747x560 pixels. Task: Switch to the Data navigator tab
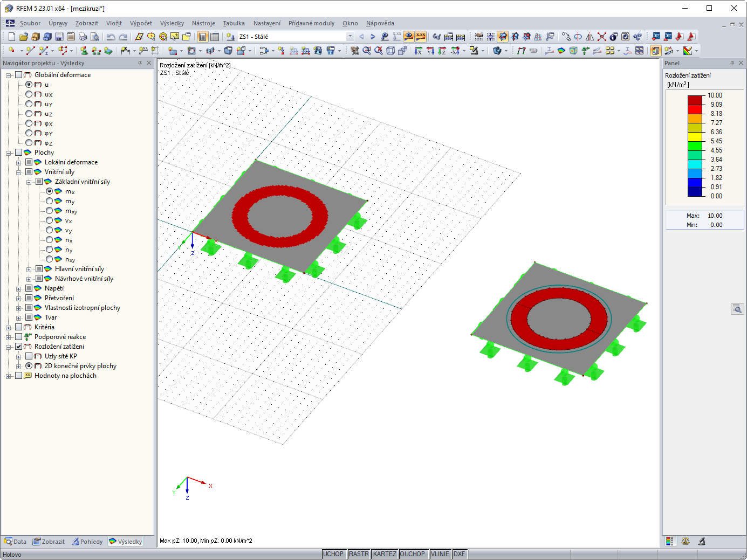tap(15, 542)
